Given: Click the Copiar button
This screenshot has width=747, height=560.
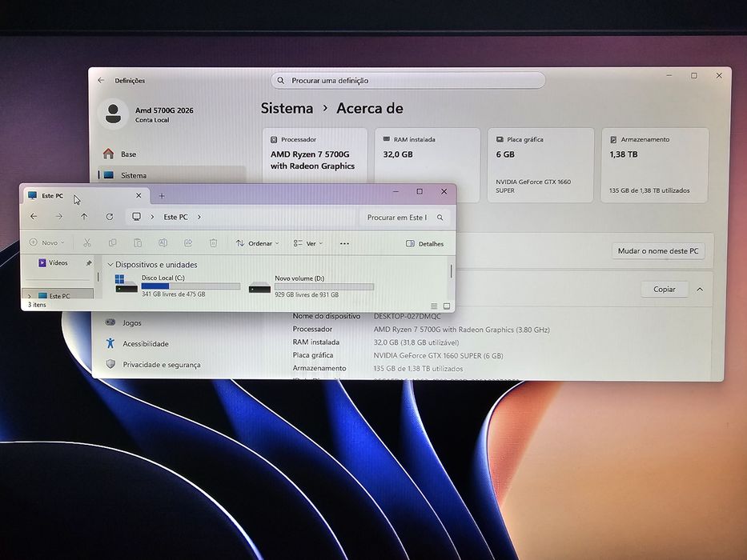Looking at the screenshot, I should (664, 289).
